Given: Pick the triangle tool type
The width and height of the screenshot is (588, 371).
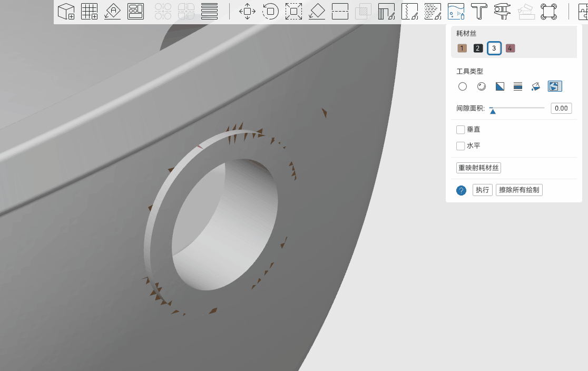Looking at the screenshot, I should [x=499, y=86].
